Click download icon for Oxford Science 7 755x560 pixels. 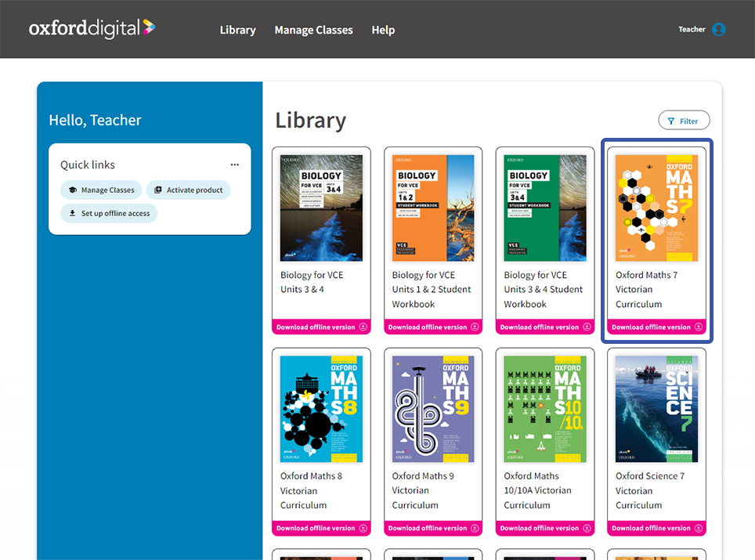698,528
